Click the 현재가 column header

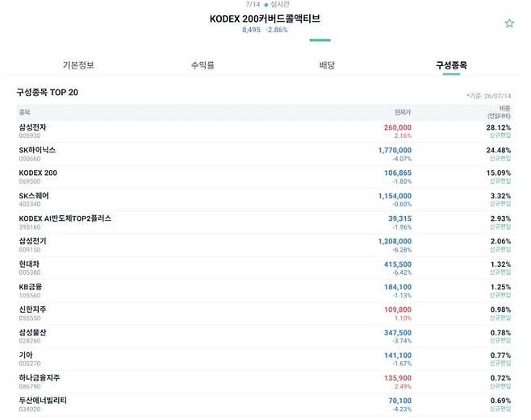click(403, 112)
